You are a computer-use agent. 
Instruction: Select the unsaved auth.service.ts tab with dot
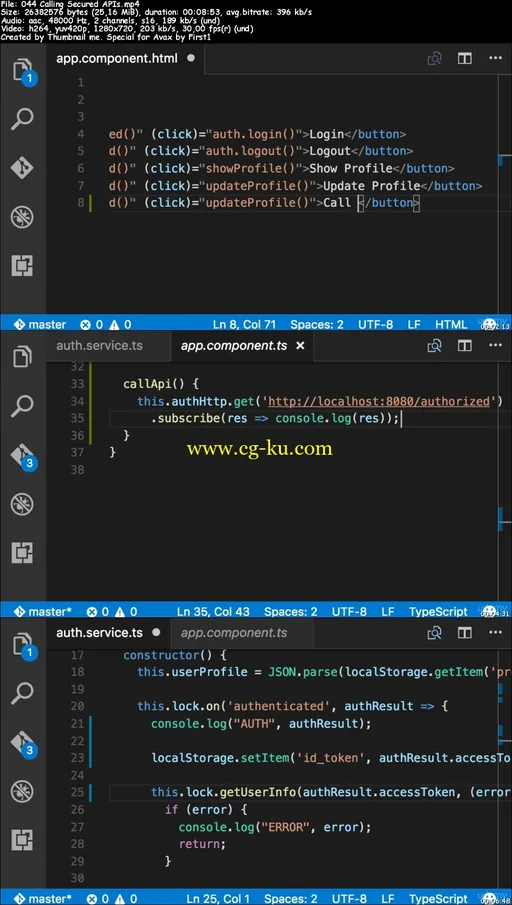(x=109, y=633)
